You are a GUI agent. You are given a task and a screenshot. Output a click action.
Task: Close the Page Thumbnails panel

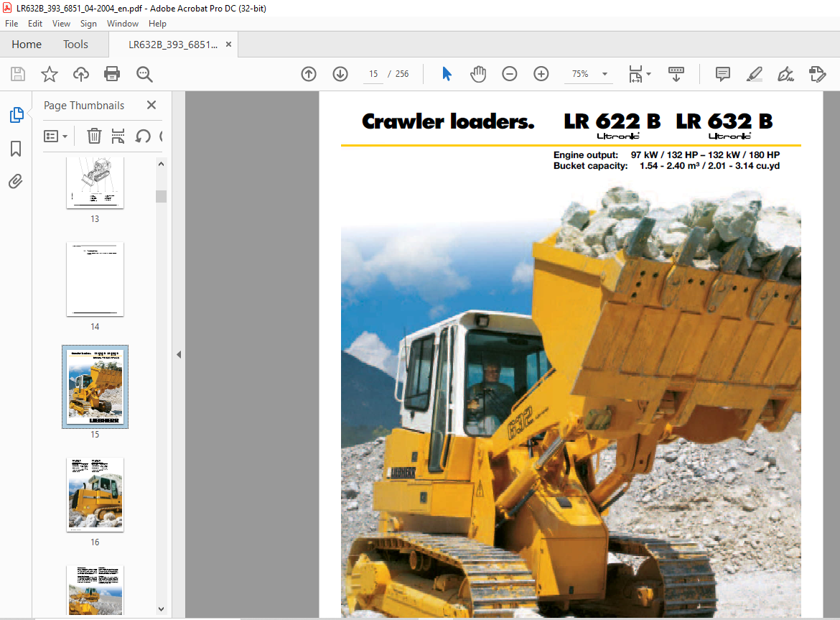[x=151, y=105]
